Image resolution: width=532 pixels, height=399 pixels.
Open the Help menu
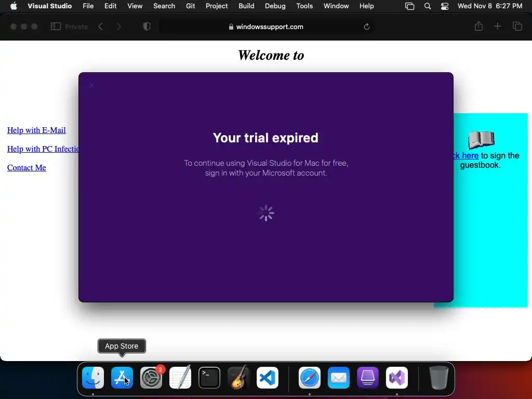point(366,6)
